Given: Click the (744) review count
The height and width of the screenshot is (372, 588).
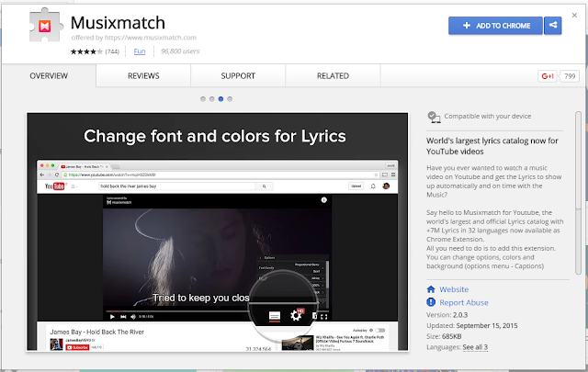Looking at the screenshot, I should [112, 51].
